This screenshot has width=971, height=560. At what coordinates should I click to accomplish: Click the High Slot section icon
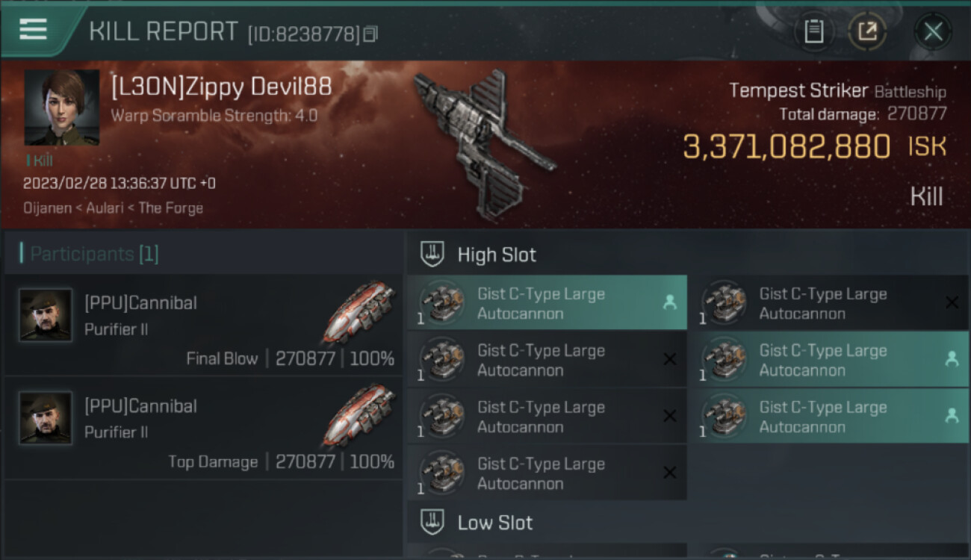(433, 254)
